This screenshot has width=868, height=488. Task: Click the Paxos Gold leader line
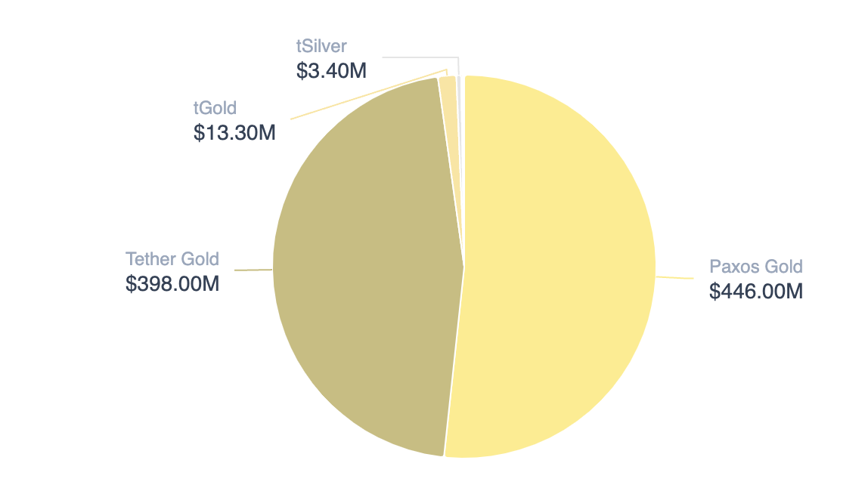(674, 277)
